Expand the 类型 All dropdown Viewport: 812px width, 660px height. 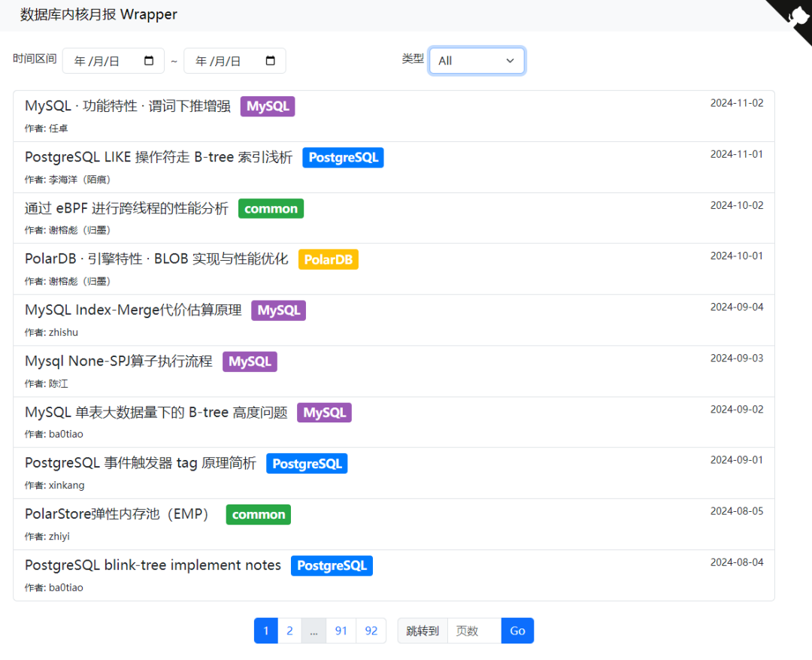[x=477, y=61]
